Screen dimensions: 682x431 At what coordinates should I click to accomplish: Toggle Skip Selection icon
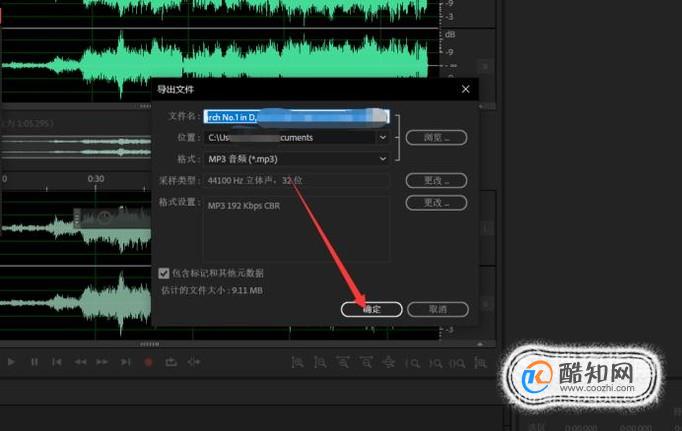click(x=194, y=362)
